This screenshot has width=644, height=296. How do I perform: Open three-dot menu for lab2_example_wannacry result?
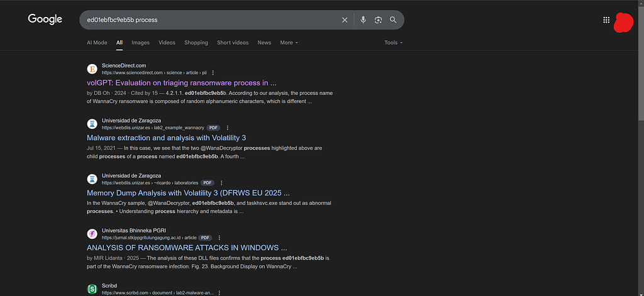[x=228, y=128]
